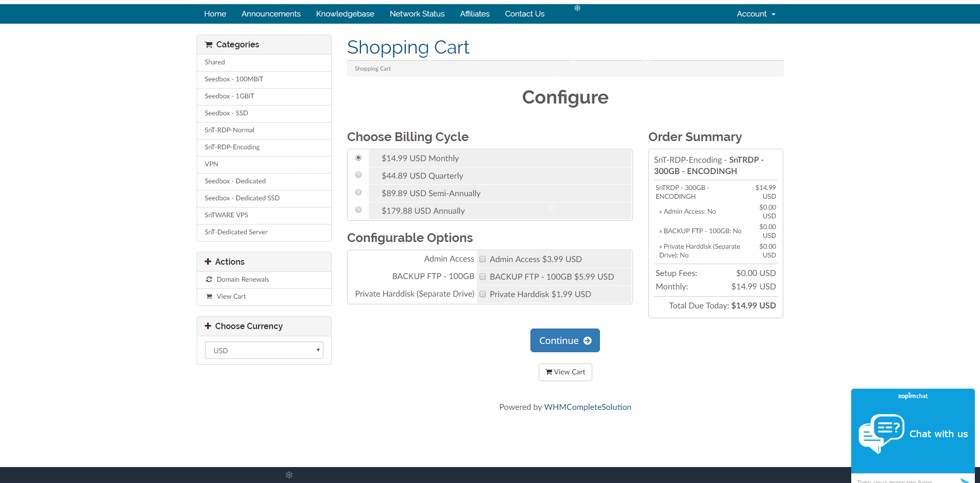Expand the Account menu dropdown
The image size is (980, 483).
pos(756,14)
